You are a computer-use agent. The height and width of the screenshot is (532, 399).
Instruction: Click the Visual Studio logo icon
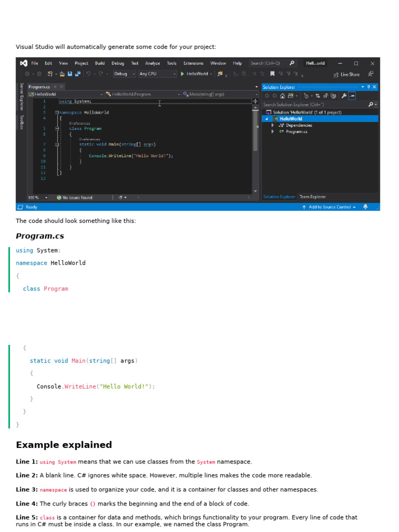23,63
